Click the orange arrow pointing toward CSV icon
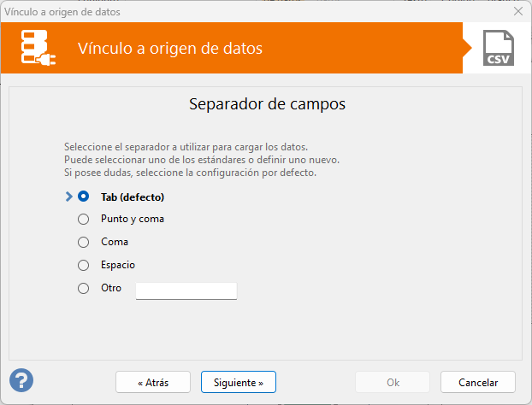Viewport: 532px width, 405px height. (x=467, y=48)
